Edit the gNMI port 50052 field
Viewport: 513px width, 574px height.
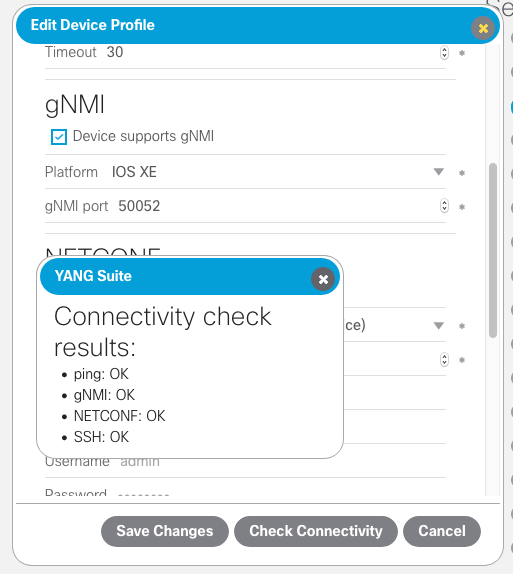point(245,206)
